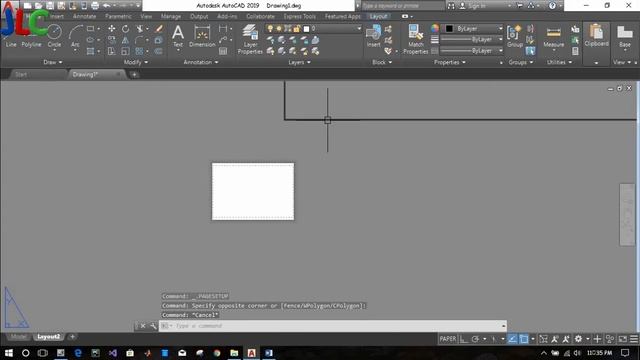
Task: Select the Fillet tool
Action: pos(140,40)
